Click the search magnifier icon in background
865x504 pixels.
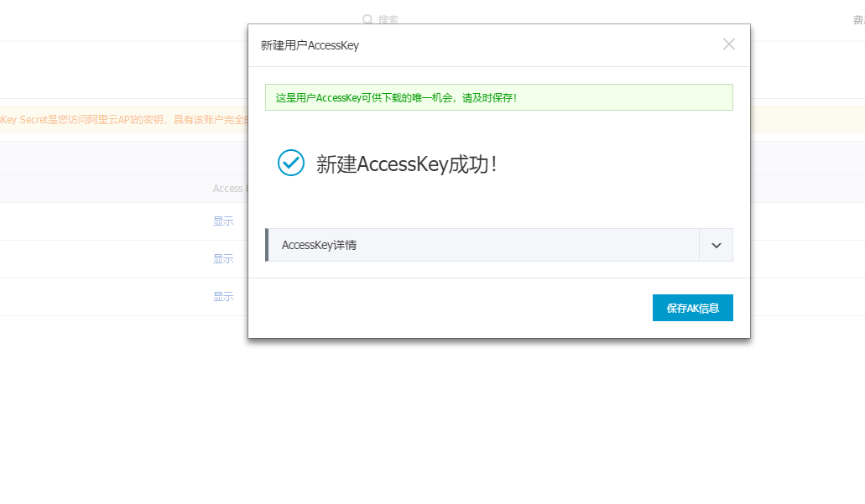tap(367, 19)
